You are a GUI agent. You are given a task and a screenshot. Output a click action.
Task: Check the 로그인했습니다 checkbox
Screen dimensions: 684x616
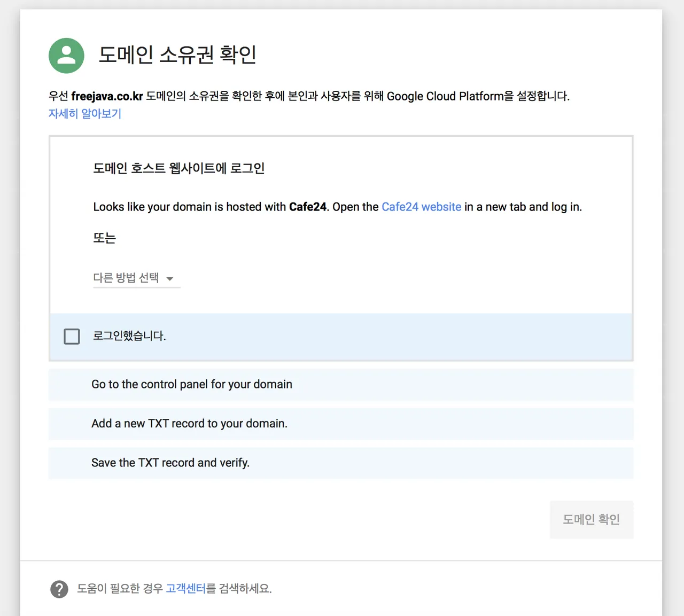point(72,337)
